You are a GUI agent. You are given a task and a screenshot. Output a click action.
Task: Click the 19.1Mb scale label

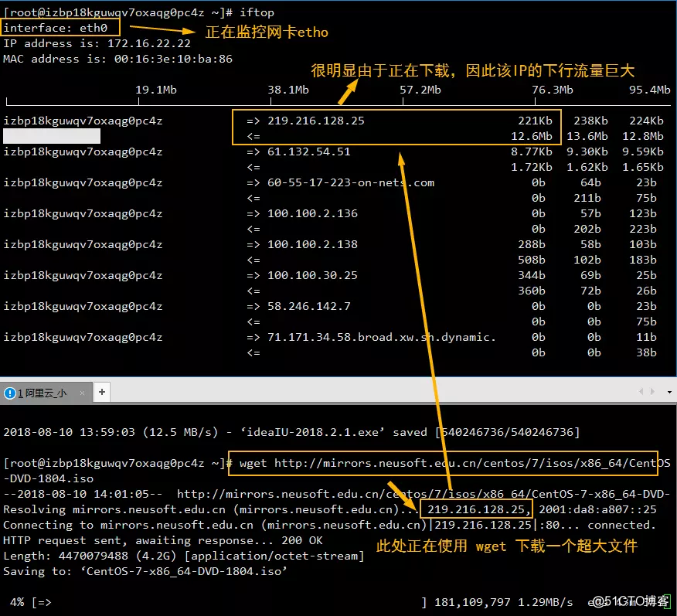click(156, 90)
